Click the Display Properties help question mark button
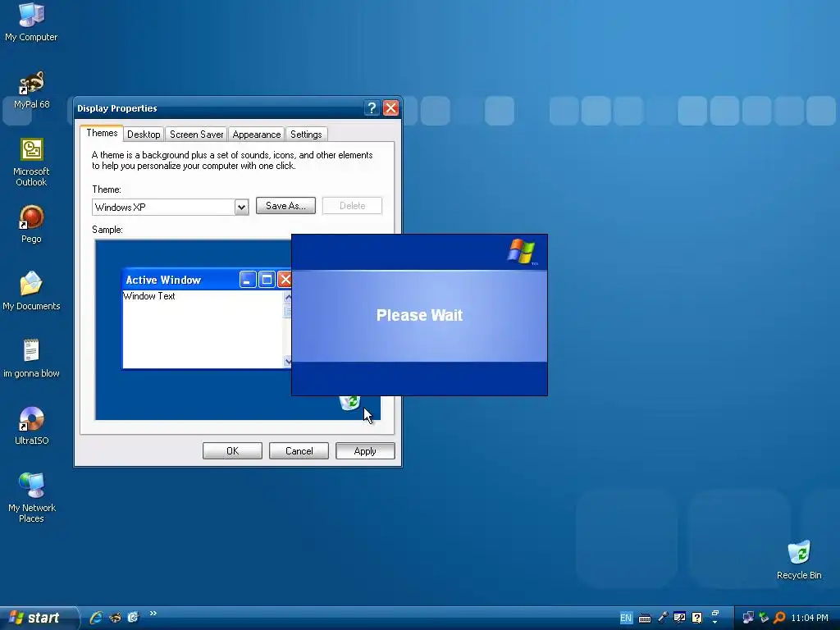Screen dimensions: 840x630 pos(372,108)
